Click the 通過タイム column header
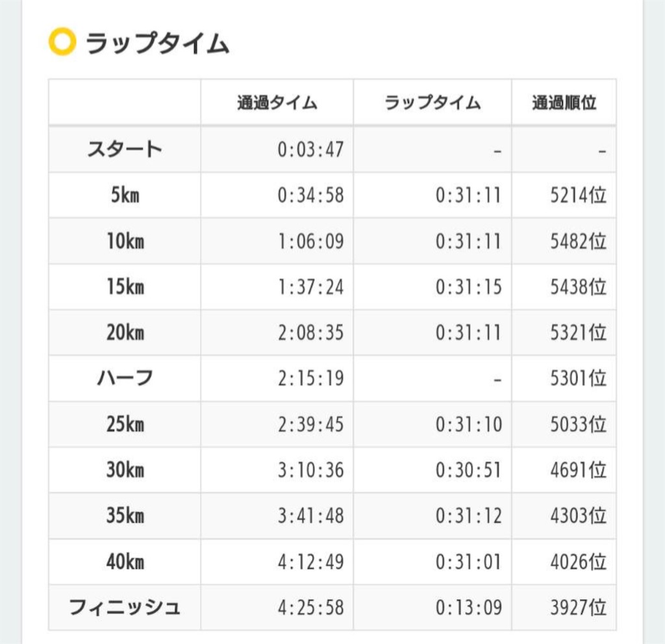665x644 pixels. point(277,102)
